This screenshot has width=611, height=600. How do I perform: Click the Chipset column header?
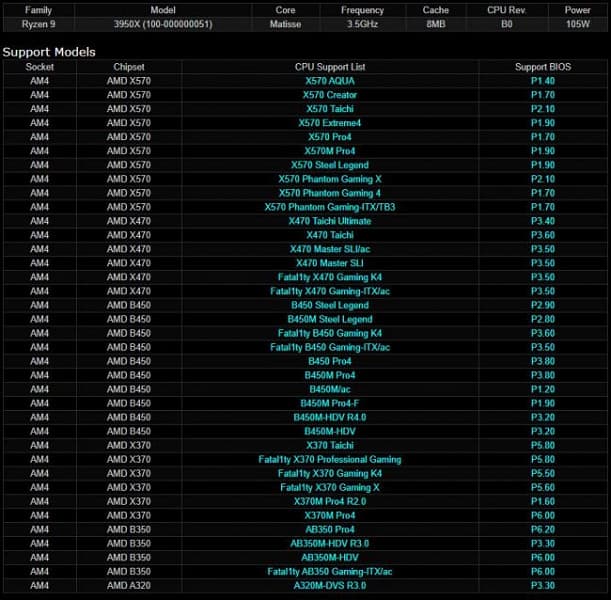click(129, 67)
